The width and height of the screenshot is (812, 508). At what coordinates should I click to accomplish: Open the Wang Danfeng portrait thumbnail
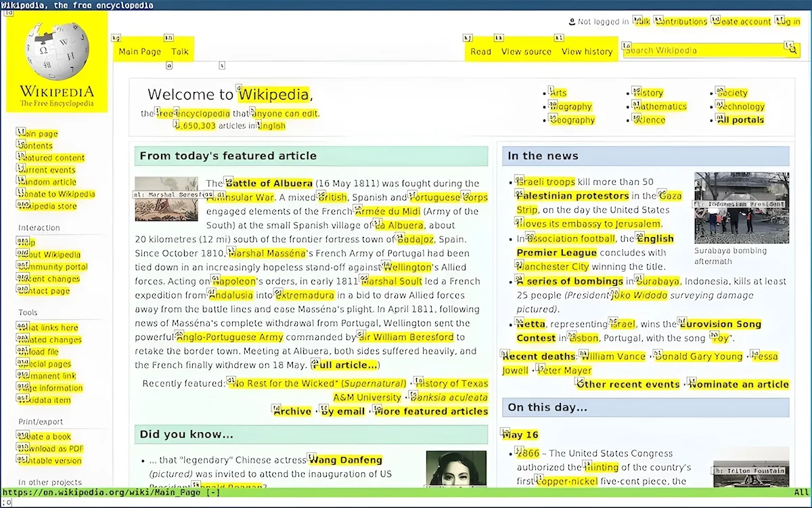[x=456, y=469]
